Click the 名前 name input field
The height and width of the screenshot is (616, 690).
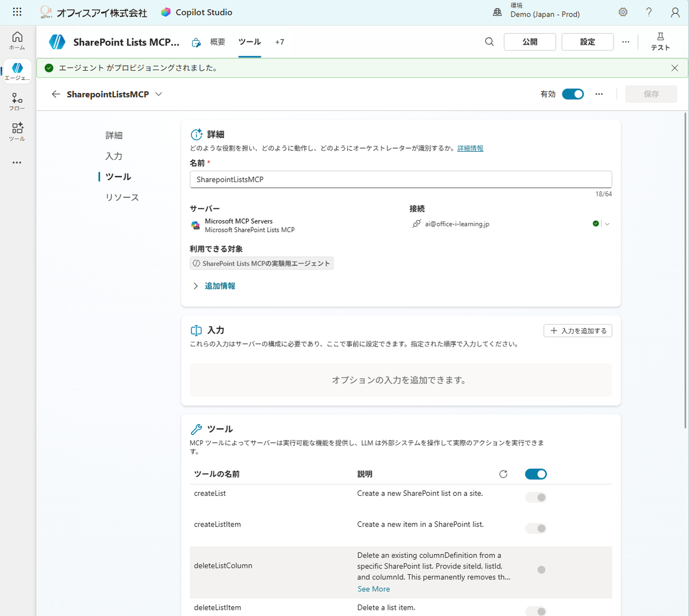coord(400,180)
